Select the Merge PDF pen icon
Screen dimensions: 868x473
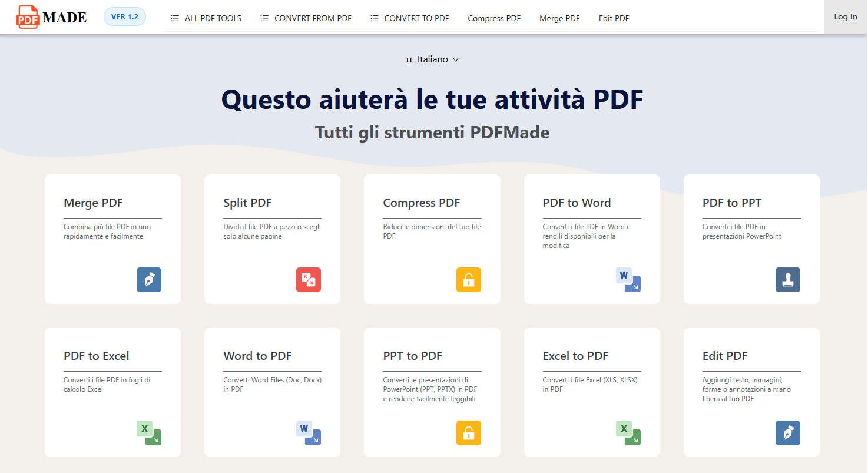click(148, 280)
